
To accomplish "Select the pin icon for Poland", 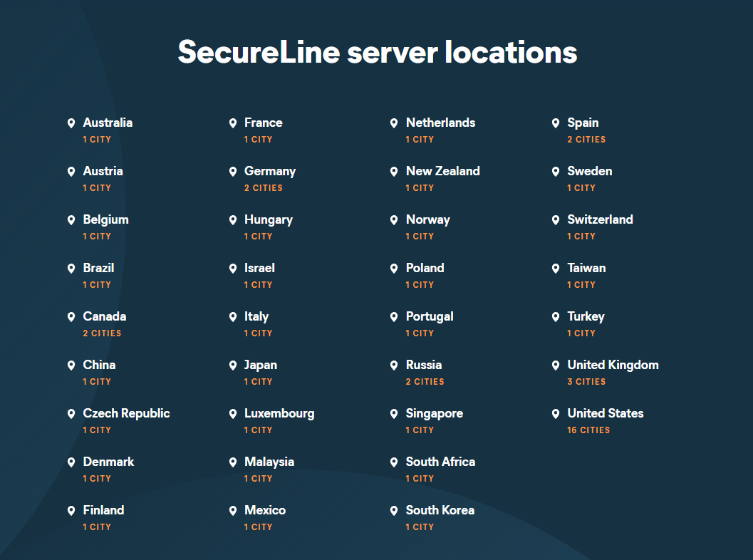I will pos(394,269).
